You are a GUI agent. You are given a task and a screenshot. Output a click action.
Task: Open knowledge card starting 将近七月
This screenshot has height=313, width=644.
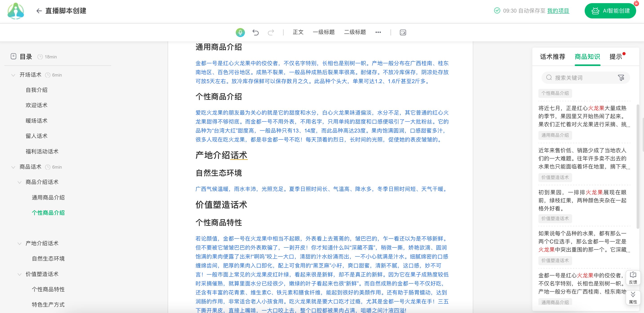(x=584, y=116)
